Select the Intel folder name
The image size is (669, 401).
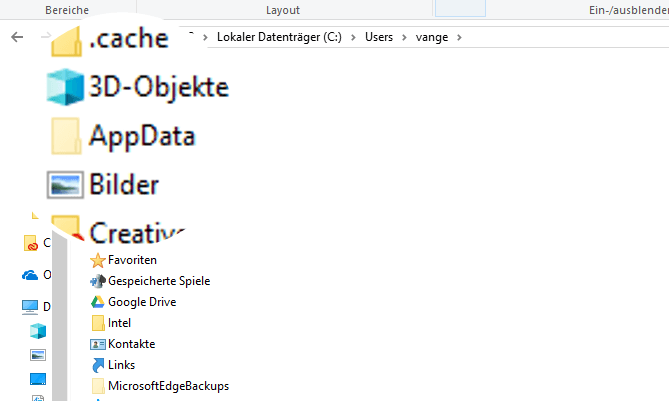coord(119,323)
